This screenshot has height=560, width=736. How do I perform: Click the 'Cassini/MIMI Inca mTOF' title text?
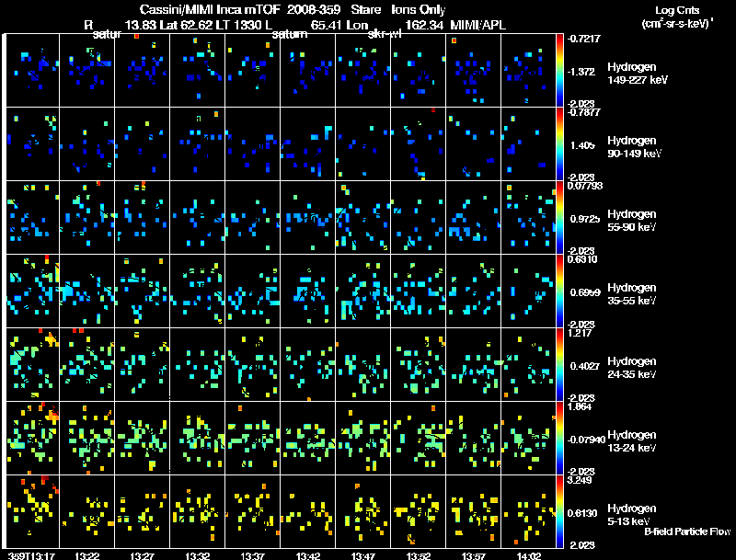(x=210, y=9)
